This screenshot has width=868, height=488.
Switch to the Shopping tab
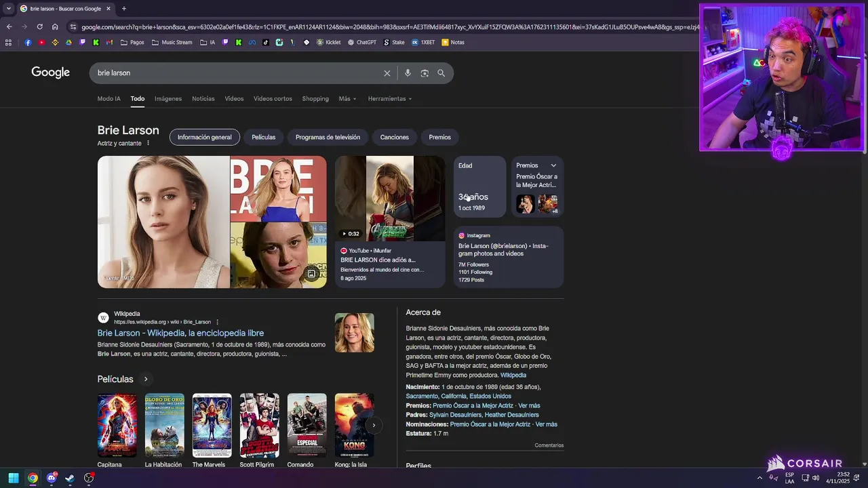tap(315, 99)
